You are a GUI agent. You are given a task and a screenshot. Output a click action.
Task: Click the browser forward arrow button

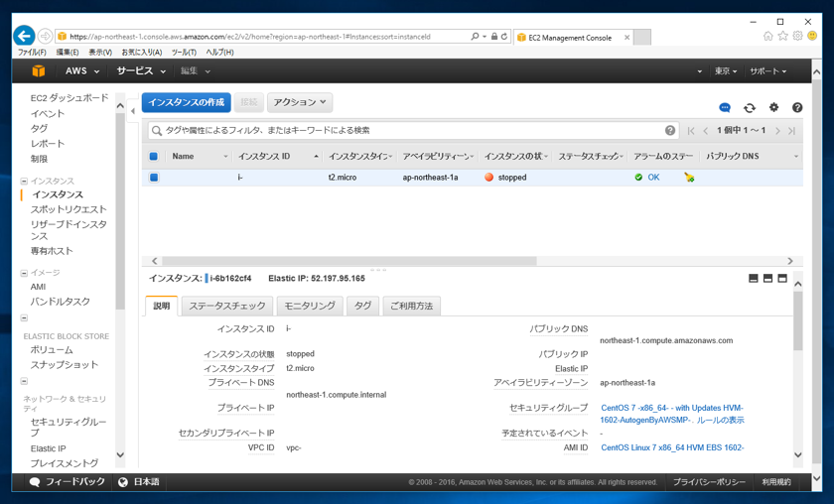pos(46,36)
